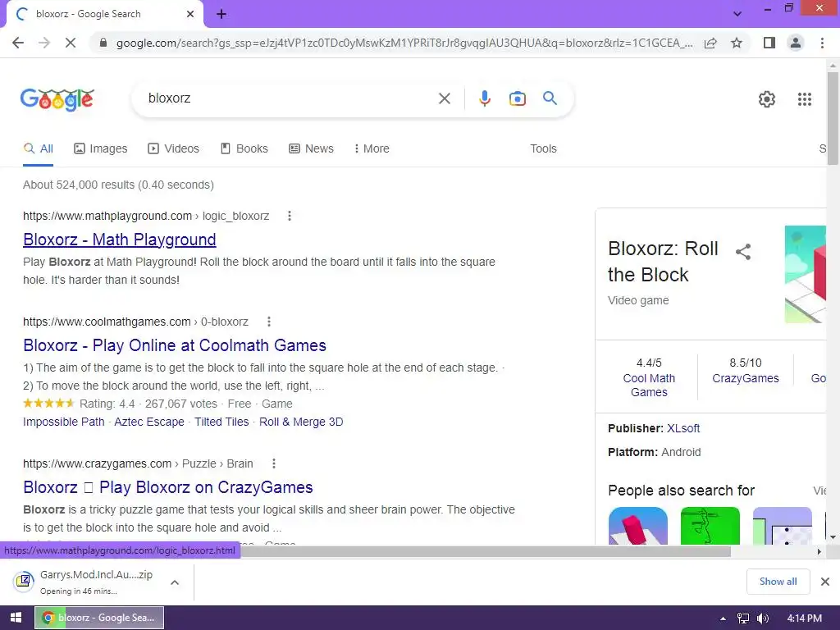The image size is (840, 630).
Task: Follow the Impossible Path sitelink
Action: tap(64, 422)
